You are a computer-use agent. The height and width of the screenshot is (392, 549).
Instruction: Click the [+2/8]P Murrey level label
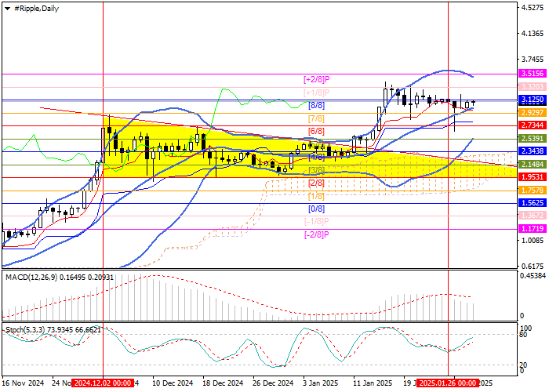tap(316, 79)
